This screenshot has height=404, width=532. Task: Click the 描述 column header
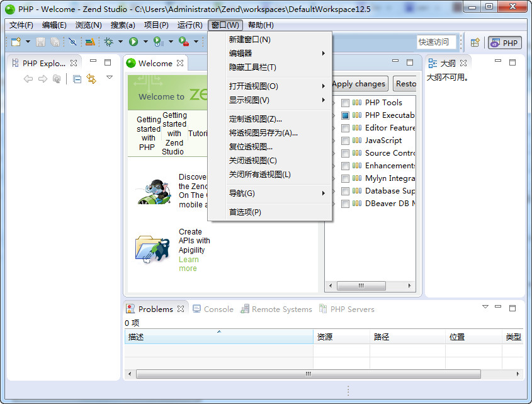click(219, 337)
